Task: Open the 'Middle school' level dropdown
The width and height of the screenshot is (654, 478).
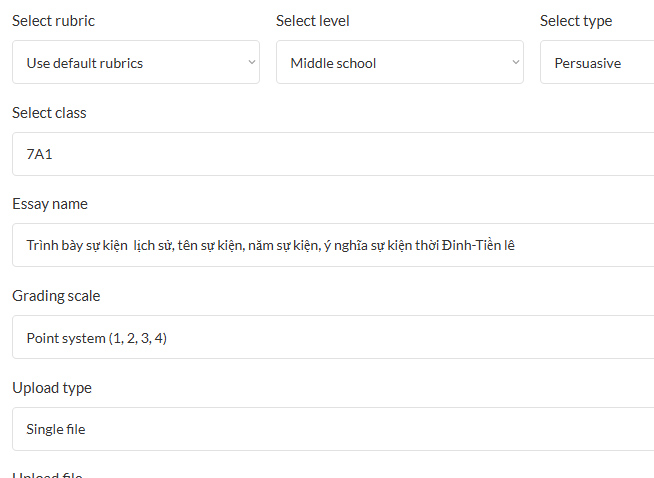Action: pyautogui.click(x=399, y=63)
